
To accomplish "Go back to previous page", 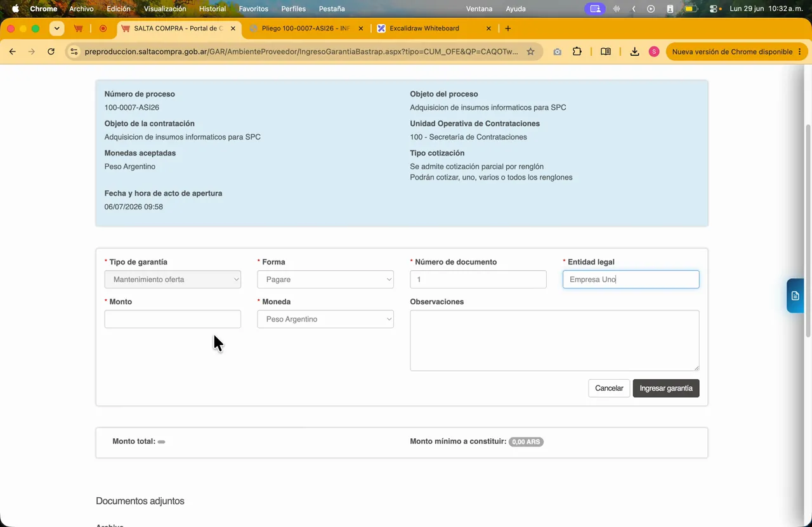I will [x=13, y=51].
